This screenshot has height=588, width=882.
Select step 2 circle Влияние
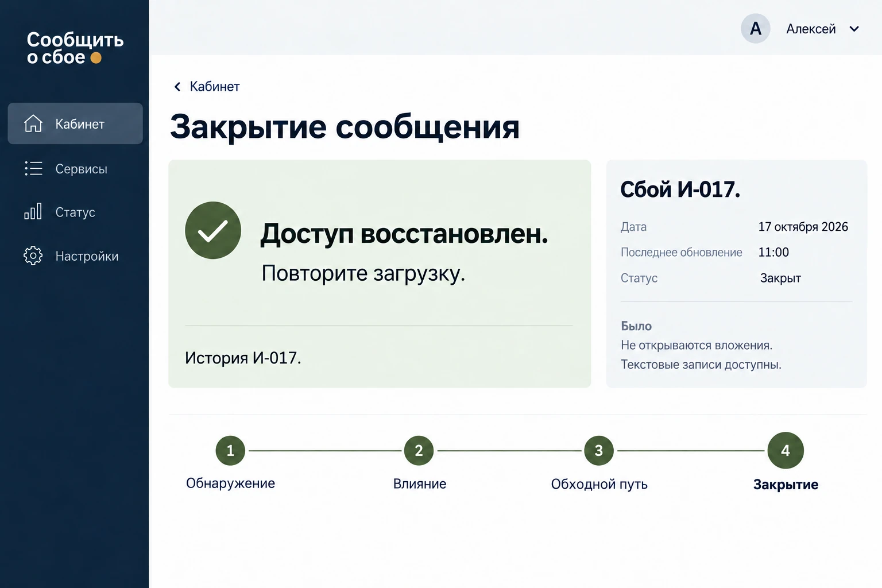(419, 451)
